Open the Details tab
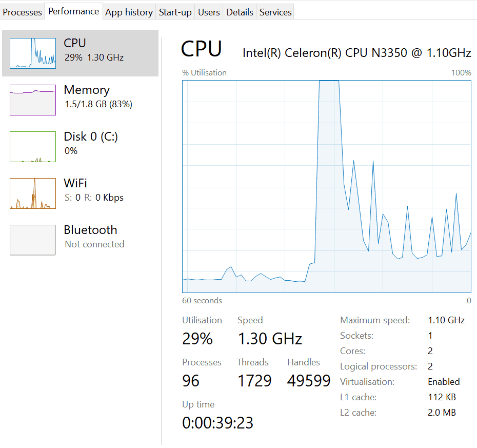This screenshot has width=477, height=448. [x=240, y=12]
